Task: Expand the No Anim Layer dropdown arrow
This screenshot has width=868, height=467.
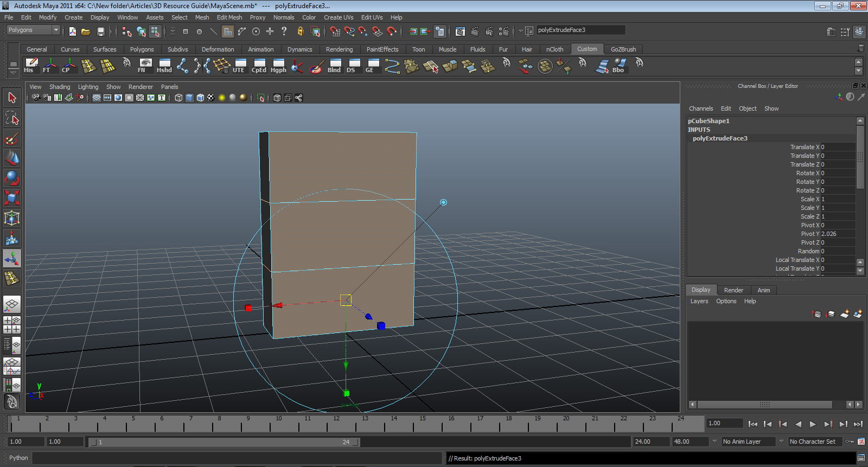Action: 714,442
